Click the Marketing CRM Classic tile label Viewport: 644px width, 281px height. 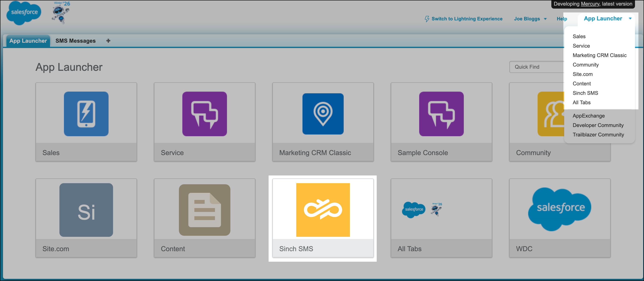pos(315,153)
